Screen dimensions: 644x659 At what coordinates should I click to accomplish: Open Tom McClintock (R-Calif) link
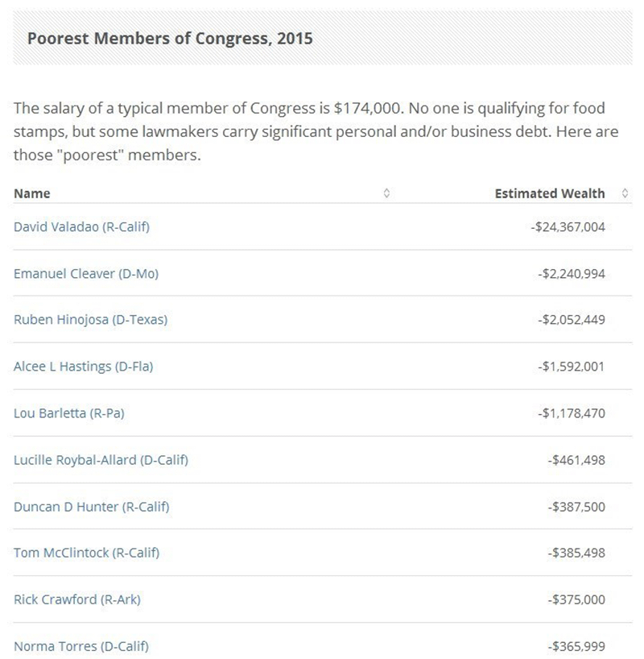click(86, 553)
